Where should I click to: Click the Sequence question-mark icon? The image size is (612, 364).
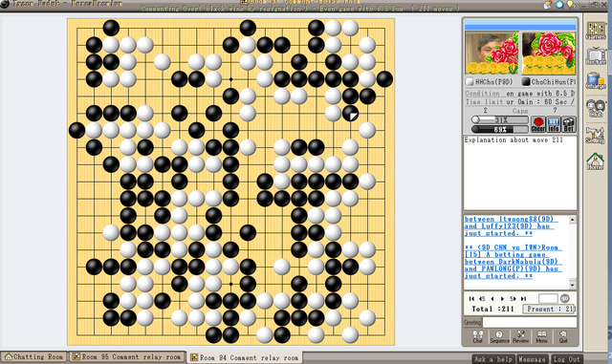[x=499, y=336]
